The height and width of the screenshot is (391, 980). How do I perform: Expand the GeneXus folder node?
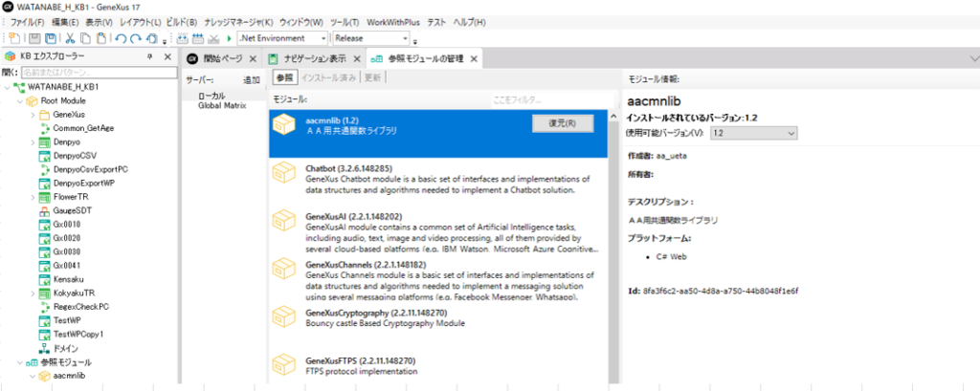click(33, 115)
